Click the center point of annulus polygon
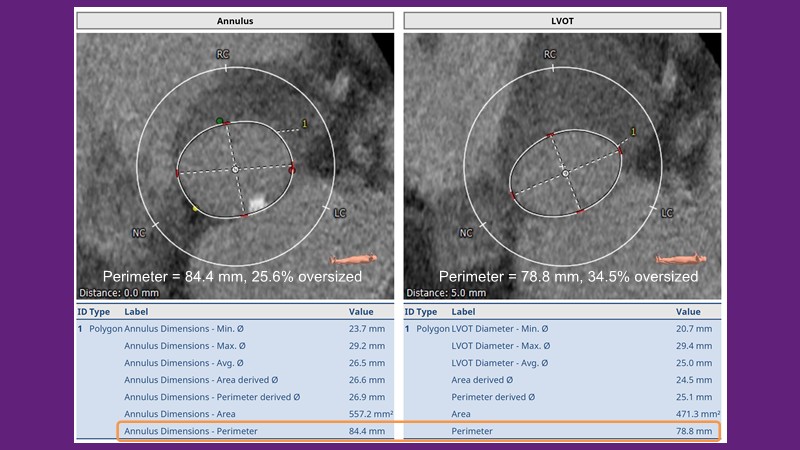This screenshot has width=800, height=450. coord(235,170)
